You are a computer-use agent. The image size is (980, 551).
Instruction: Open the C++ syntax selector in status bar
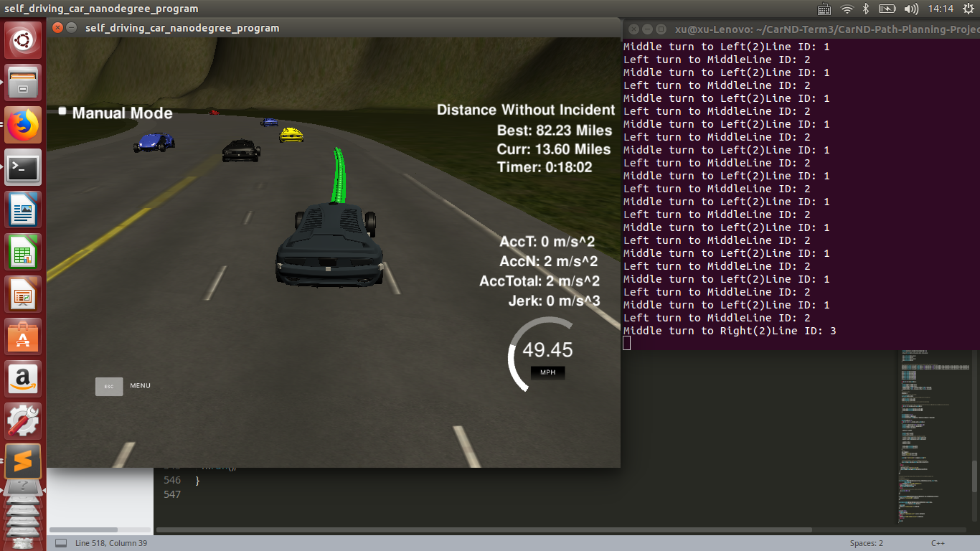(x=938, y=543)
